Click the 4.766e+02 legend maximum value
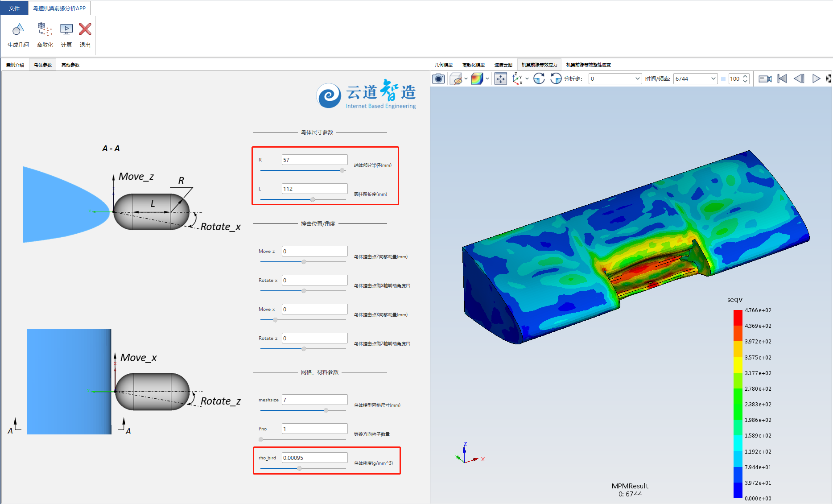The image size is (833, 504). (758, 310)
